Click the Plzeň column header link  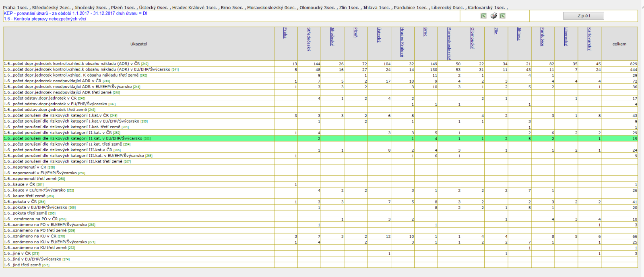[x=355, y=32]
